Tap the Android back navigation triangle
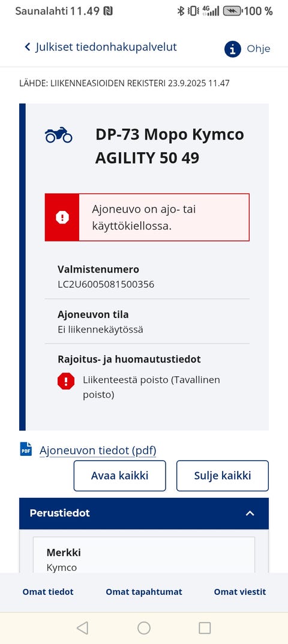The width and height of the screenshot is (288, 644). click(x=83, y=628)
